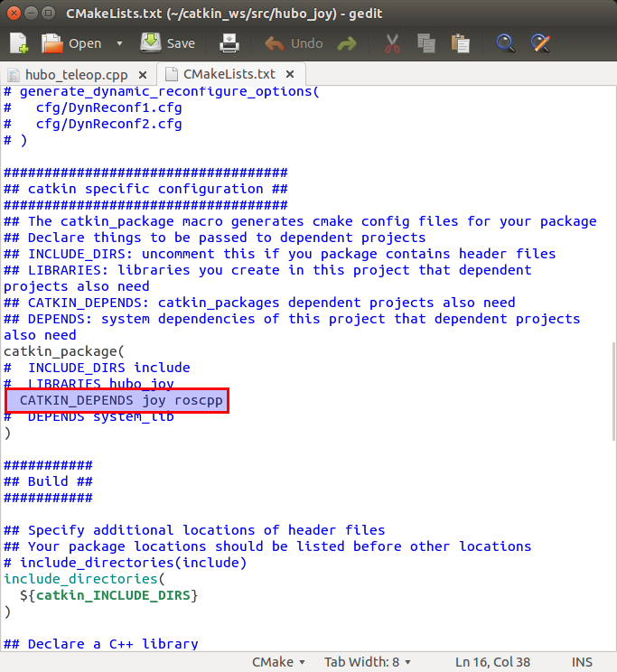The height and width of the screenshot is (672, 617).
Task: Click the 'include_directories(' line
Action: 84,579
